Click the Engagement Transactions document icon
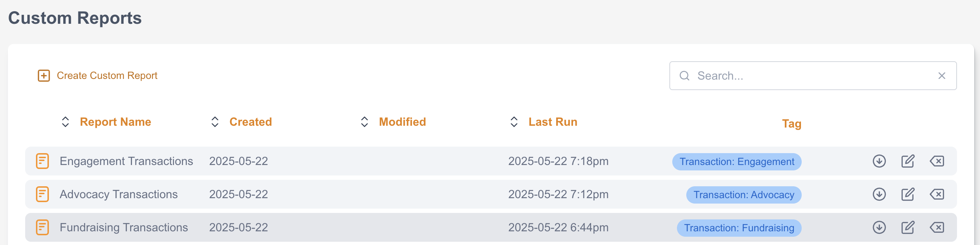The image size is (980, 245). tap(42, 161)
